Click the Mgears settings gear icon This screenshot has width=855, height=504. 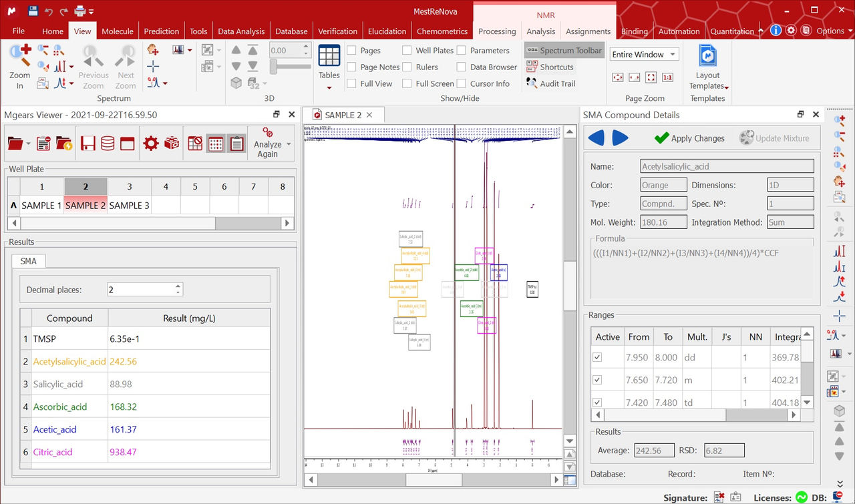coord(151,144)
